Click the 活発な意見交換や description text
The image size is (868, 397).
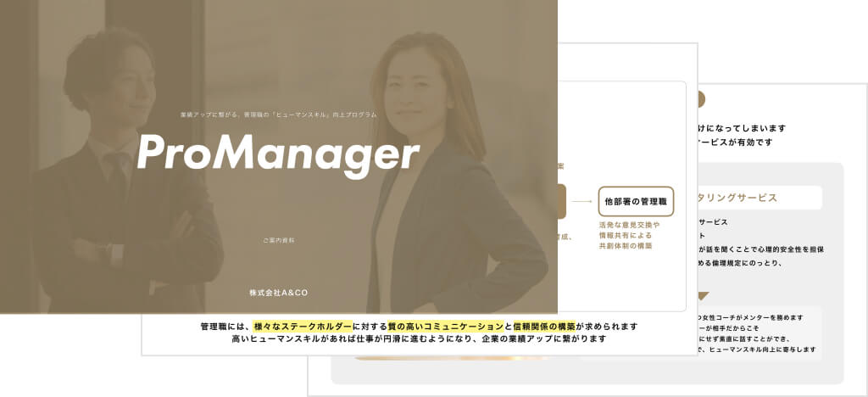(x=629, y=225)
